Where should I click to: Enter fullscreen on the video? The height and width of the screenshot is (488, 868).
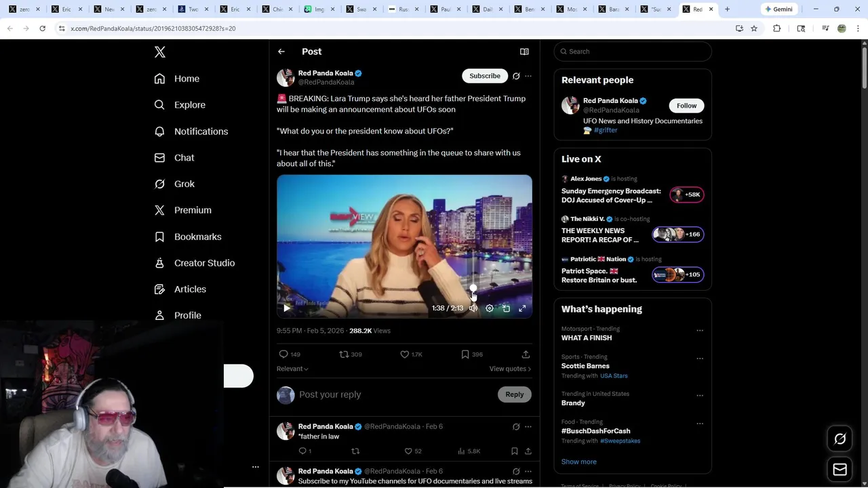(x=522, y=308)
